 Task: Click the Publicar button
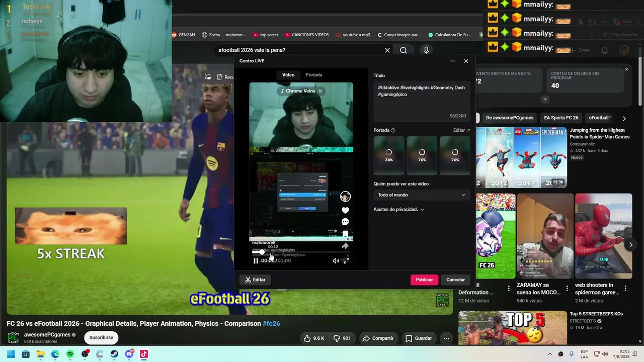pos(424,280)
